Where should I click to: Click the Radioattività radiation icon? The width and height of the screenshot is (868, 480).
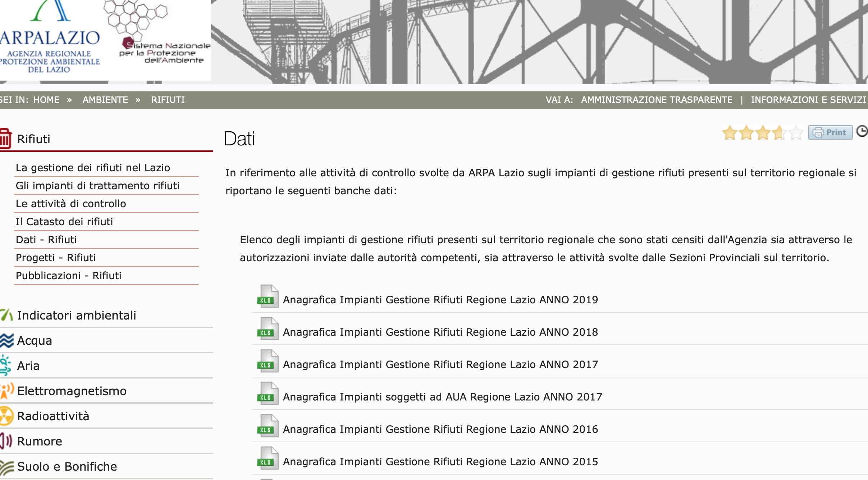click(x=6, y=416)
